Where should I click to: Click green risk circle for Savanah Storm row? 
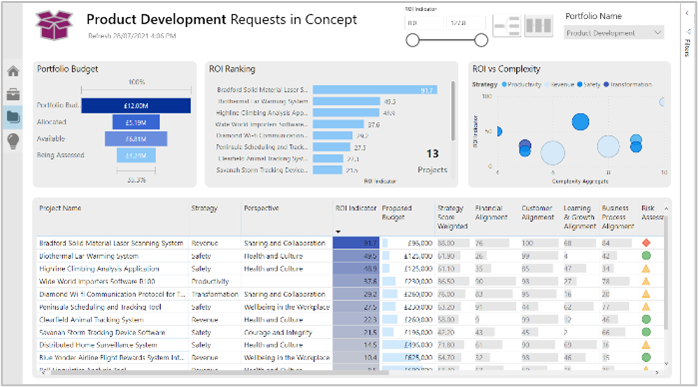click(646, 332)
